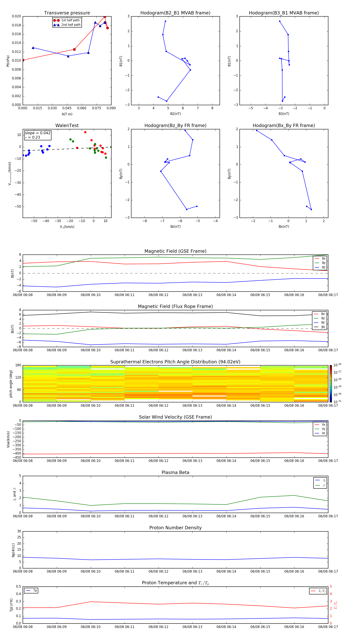Click the 'Magnetic Field (Flux Rope Frame)' title
Screen dimensions: 351x644
point(175,307)
